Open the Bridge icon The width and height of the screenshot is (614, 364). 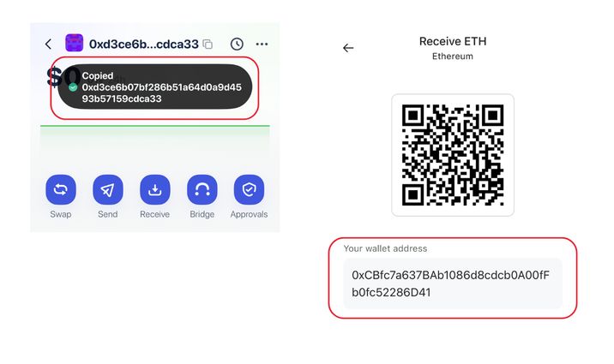[x=202, y=189]
